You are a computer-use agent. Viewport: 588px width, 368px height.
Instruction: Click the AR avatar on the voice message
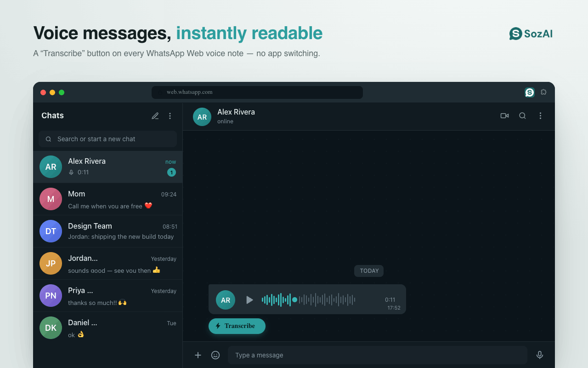pos(226,300)
